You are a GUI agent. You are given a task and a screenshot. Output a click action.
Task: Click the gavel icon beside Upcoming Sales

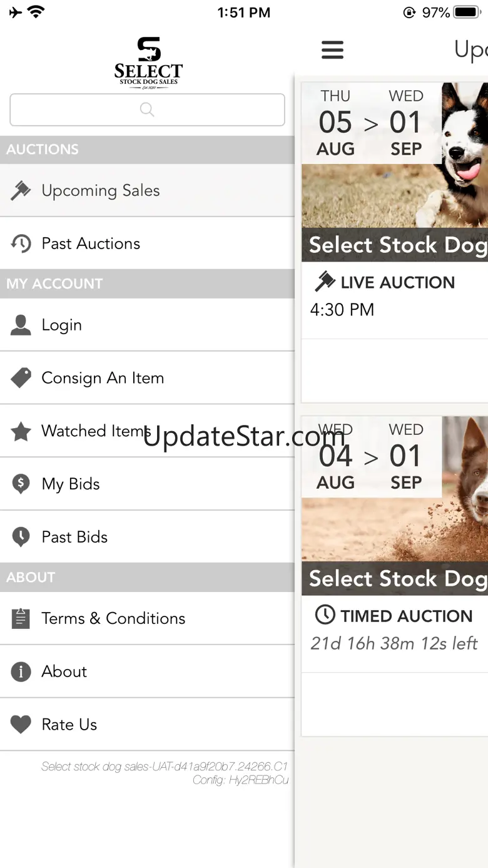pyautogui.click(x=21, y=191)
